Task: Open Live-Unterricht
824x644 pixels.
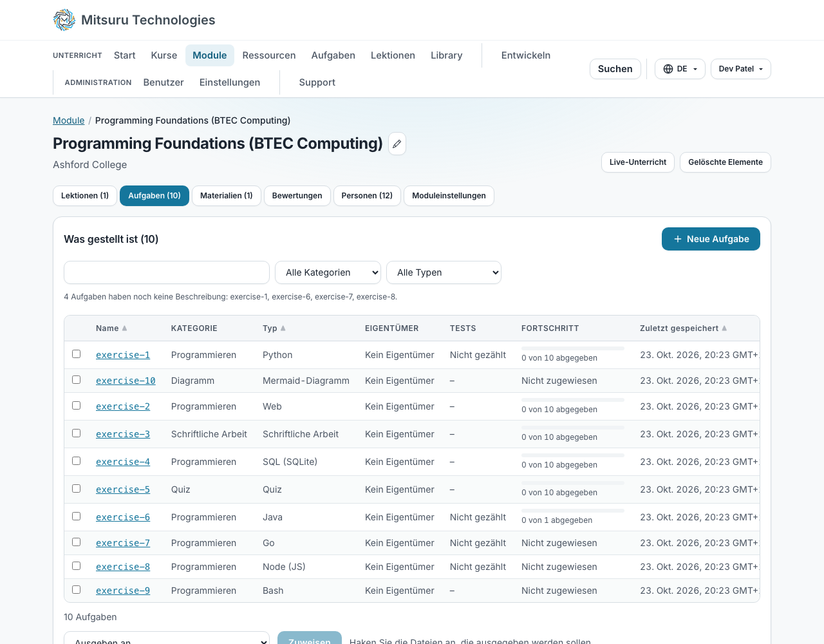Action: click(638, 162)
